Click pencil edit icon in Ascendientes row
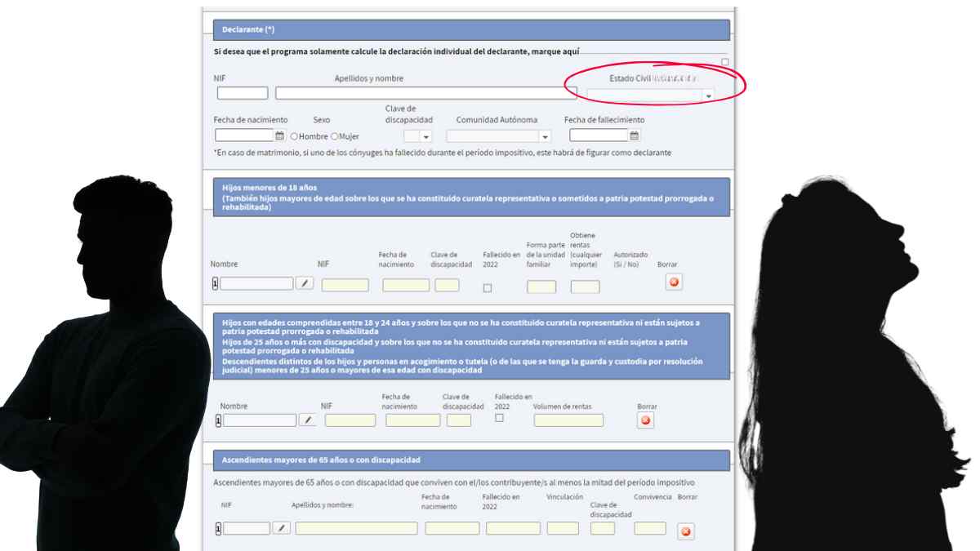Screen dimensions: 980x551 pyautogui.click(x=281, y=528)
